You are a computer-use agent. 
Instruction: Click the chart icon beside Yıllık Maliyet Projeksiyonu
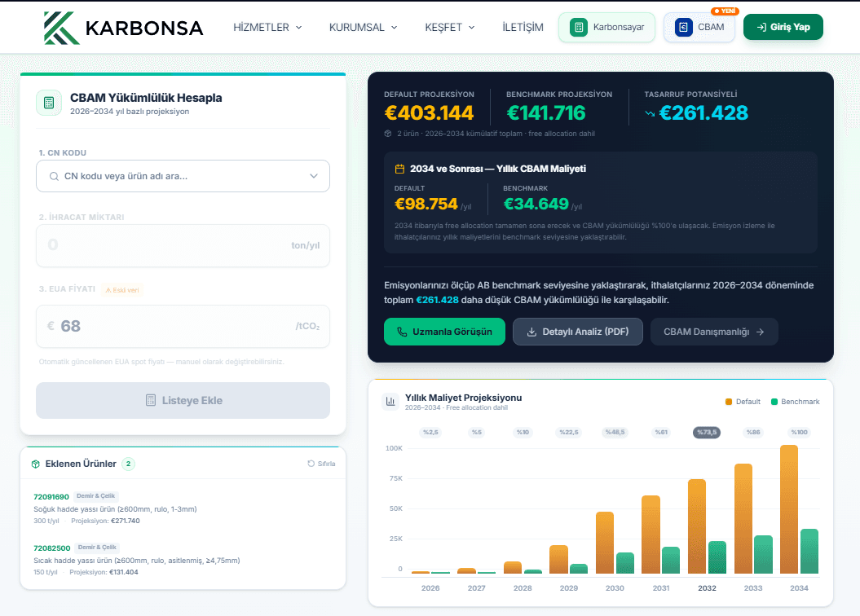click(392, 402)
